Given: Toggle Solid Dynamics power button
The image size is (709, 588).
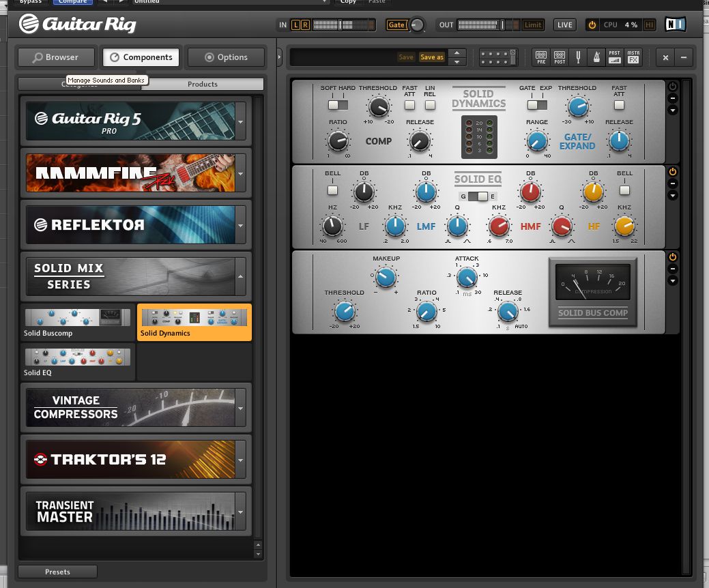Looking at the screenshot, I should point(673,86).
